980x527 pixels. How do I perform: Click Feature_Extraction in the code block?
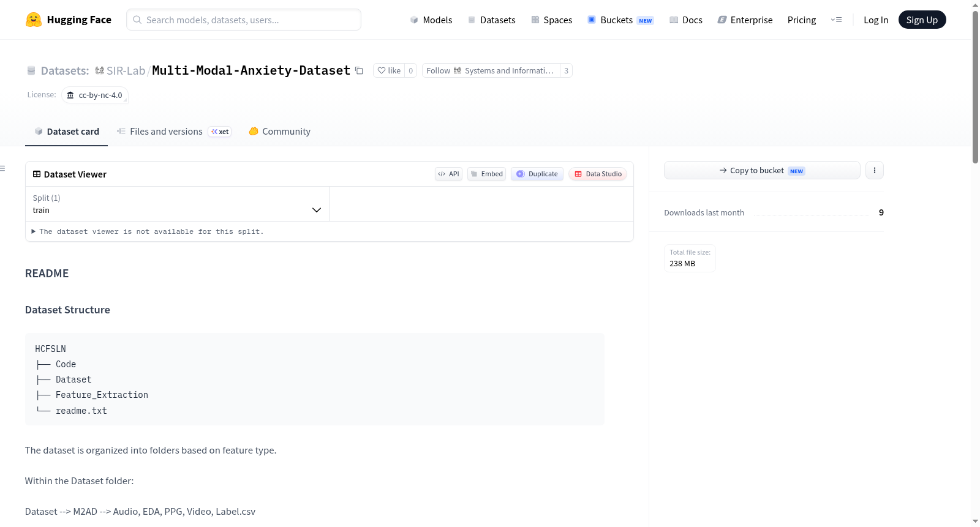pos(102,395)
